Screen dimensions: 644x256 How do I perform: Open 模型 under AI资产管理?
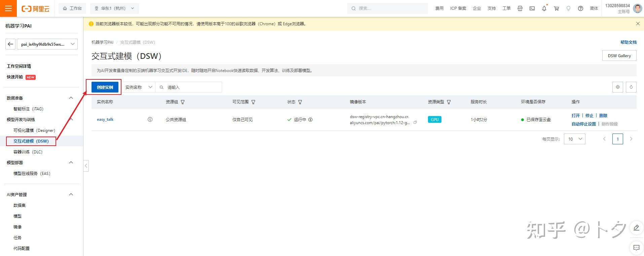[x=17, y=216]
